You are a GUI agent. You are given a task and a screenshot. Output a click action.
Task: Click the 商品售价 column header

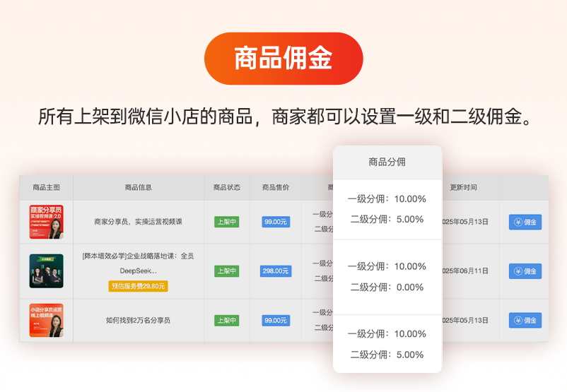coord(276,187)
